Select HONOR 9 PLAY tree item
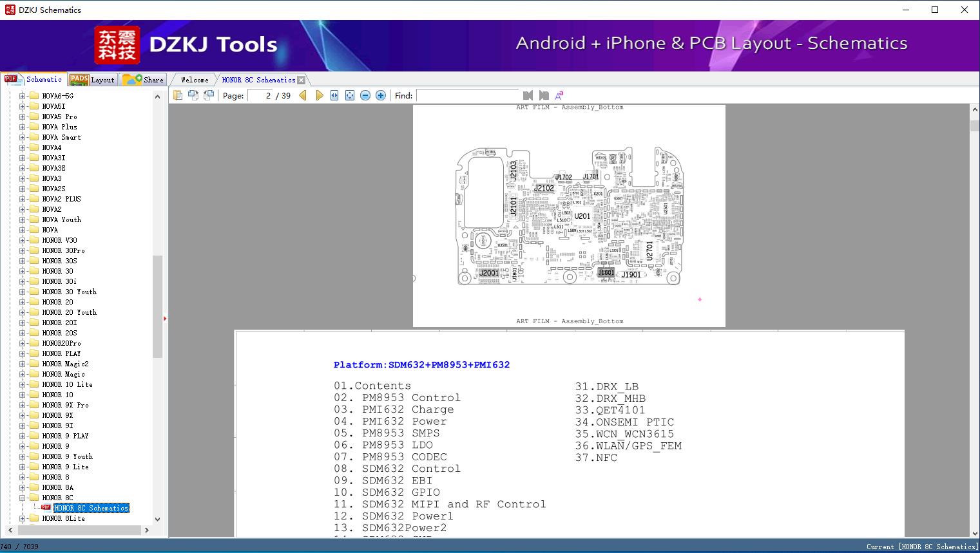 [65, 436]
